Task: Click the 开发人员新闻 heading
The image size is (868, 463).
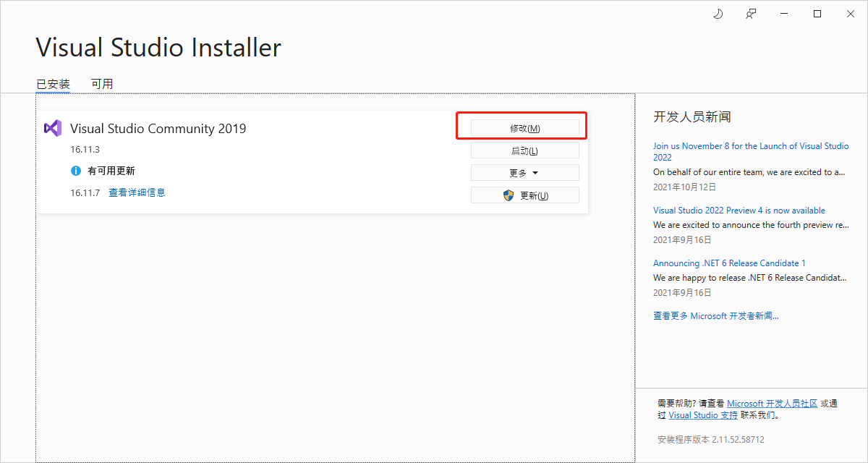Action: [692, 116]
